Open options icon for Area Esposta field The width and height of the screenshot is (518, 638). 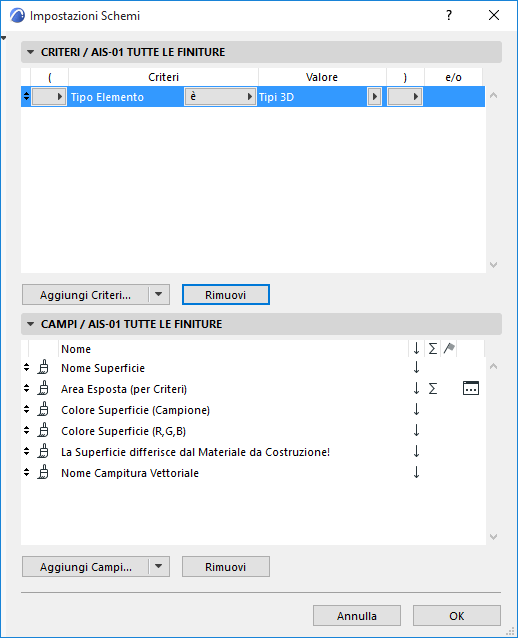click(471, 389)
